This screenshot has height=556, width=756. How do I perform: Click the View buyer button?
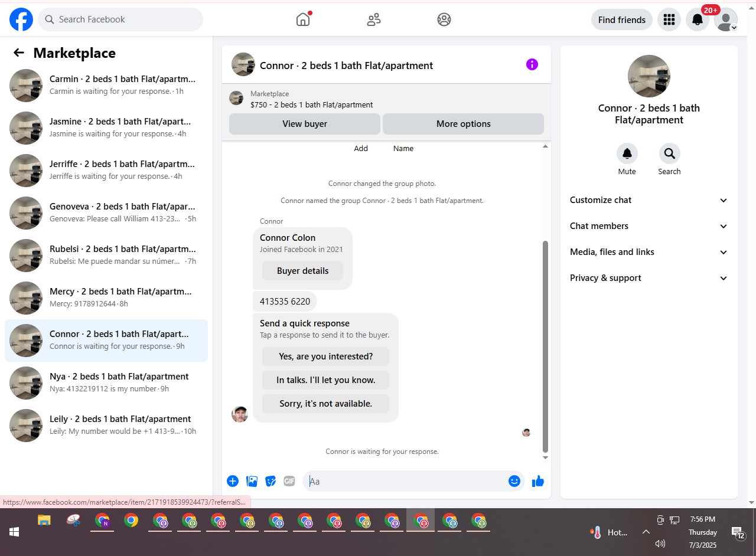305,124
